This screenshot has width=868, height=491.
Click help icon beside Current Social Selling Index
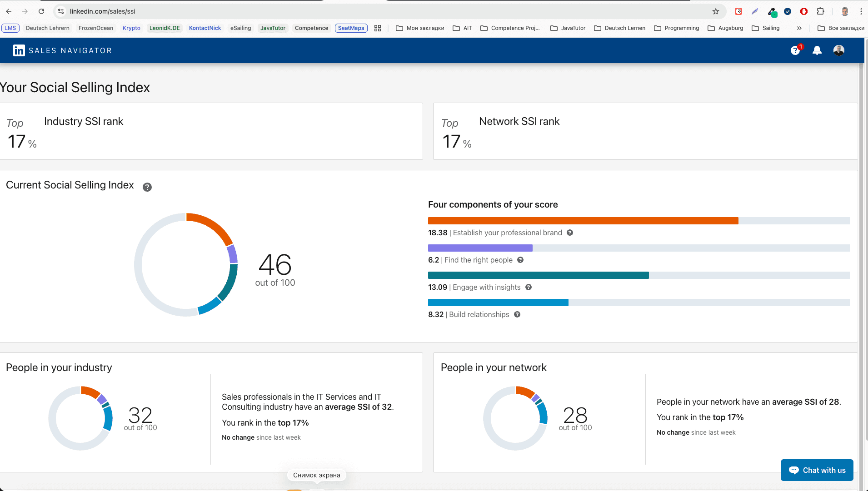[x=147, y=187]
